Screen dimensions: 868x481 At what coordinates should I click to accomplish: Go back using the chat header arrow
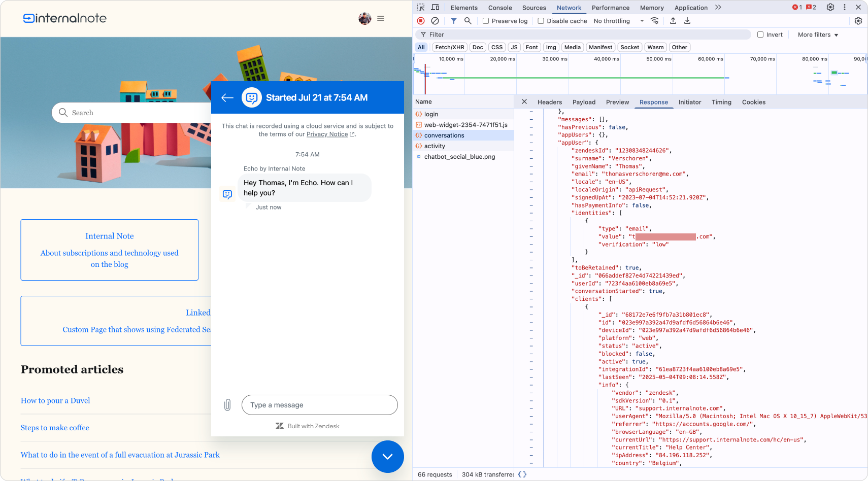[x=227, y=97]
